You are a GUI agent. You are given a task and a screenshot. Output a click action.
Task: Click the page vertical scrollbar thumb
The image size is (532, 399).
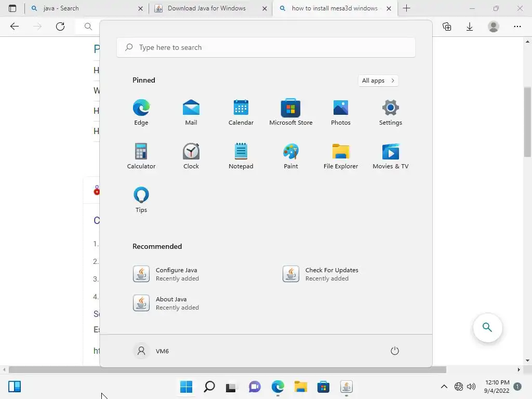[527, 122]
